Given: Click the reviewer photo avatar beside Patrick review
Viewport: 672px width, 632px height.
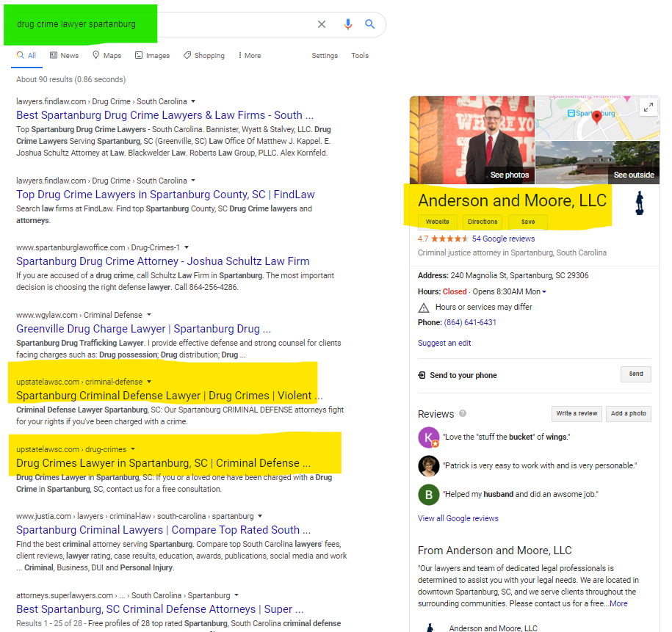Looking at the screenshot, I should [x=429, y=466].
